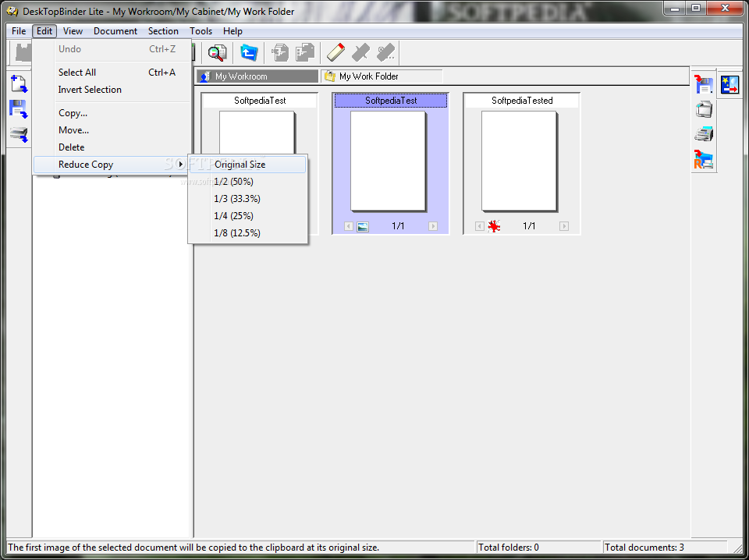Click the orange R folder printer icon
This screenshot has height=560, width=749.
704,159
